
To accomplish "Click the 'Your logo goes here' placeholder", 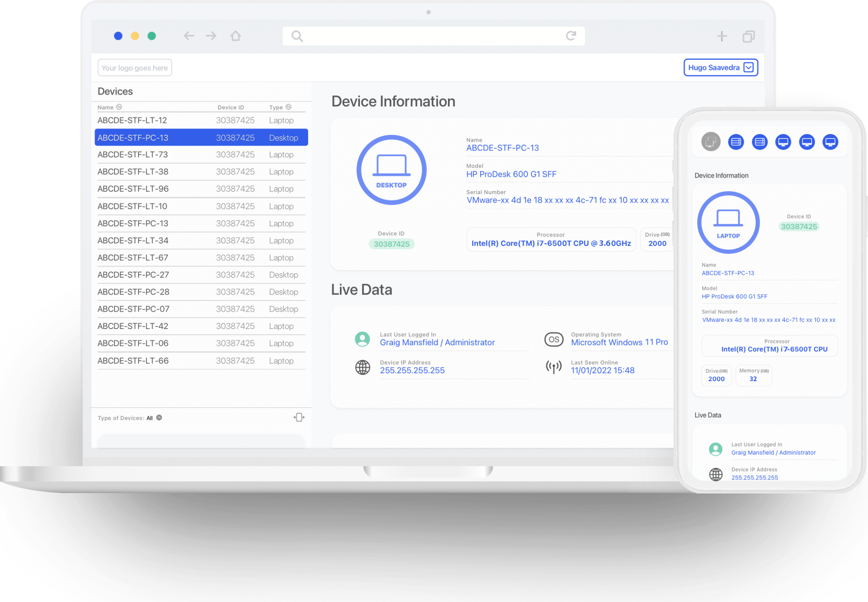I will coord(134,68).
